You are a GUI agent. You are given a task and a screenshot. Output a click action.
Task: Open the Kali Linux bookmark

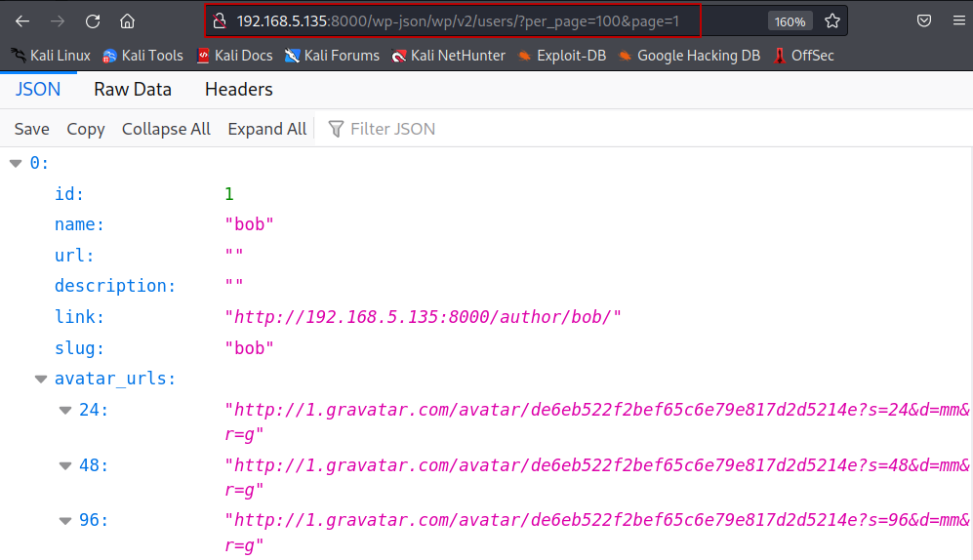[x=51, y=56]
